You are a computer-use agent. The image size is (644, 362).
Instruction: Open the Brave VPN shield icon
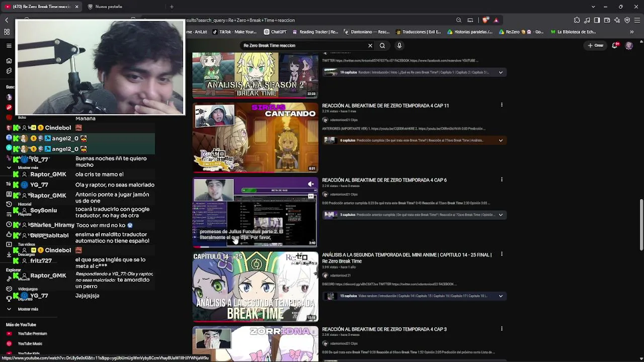click(627, 20)
